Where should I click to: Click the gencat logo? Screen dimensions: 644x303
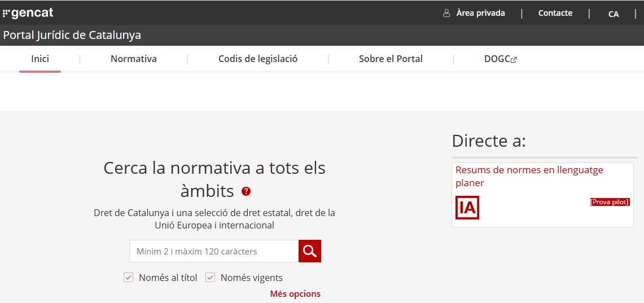[x=28, y=13]
